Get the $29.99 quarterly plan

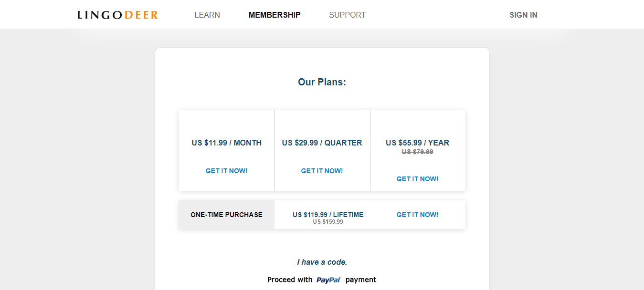click(x=322, y=170)
